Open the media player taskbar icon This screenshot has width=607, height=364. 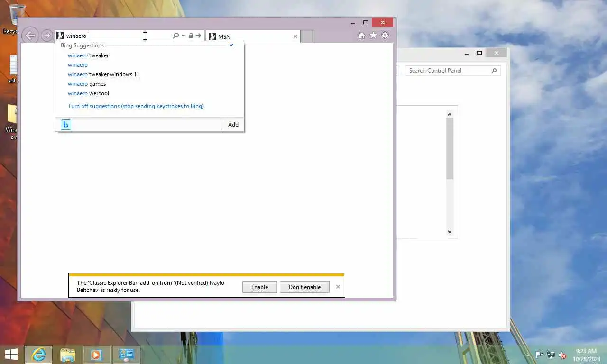point(97,355)
